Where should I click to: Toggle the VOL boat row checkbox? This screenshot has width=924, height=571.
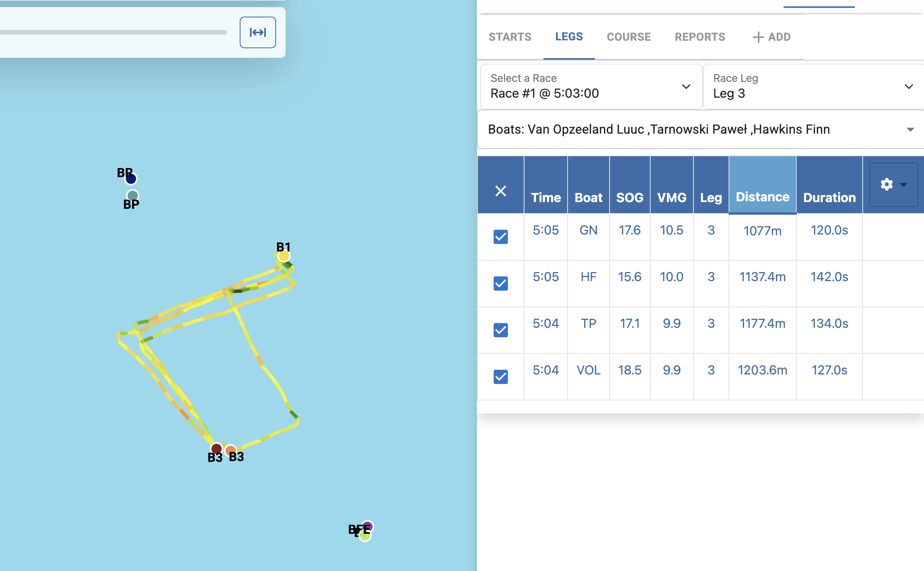(500, 377)
